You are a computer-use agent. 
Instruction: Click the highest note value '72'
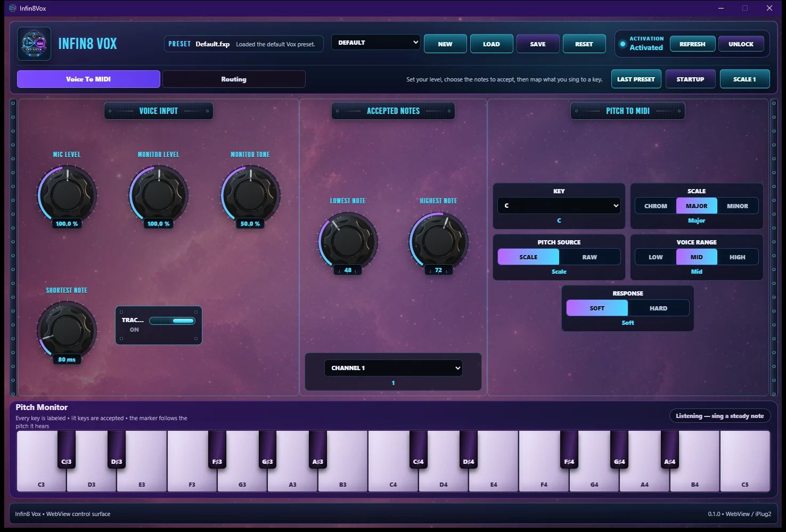tap(438, 270)
